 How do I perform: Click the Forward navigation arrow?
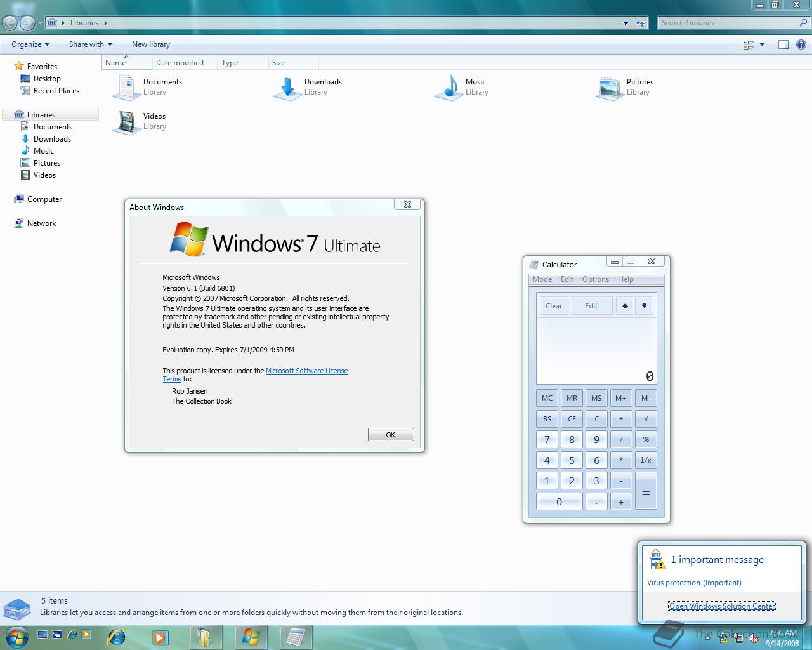[x=27, y=23]
